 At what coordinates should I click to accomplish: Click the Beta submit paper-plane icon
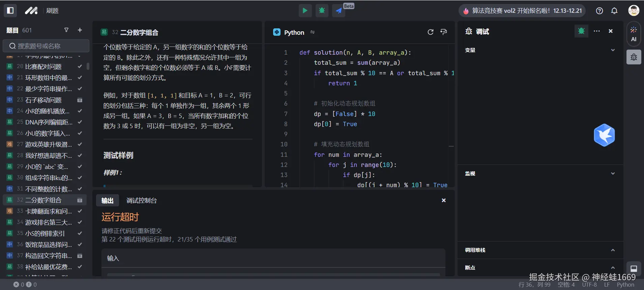339,11
